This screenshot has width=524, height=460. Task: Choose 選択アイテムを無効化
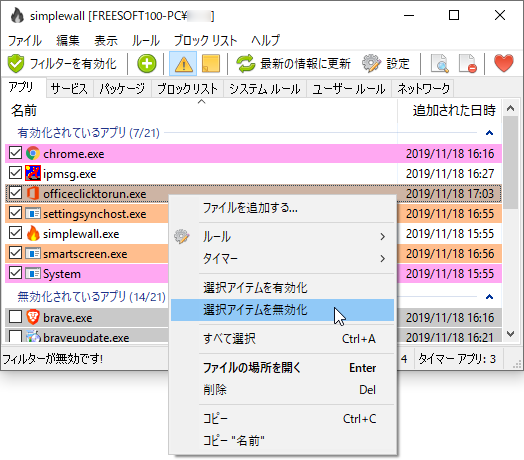(x=282, y=310)
